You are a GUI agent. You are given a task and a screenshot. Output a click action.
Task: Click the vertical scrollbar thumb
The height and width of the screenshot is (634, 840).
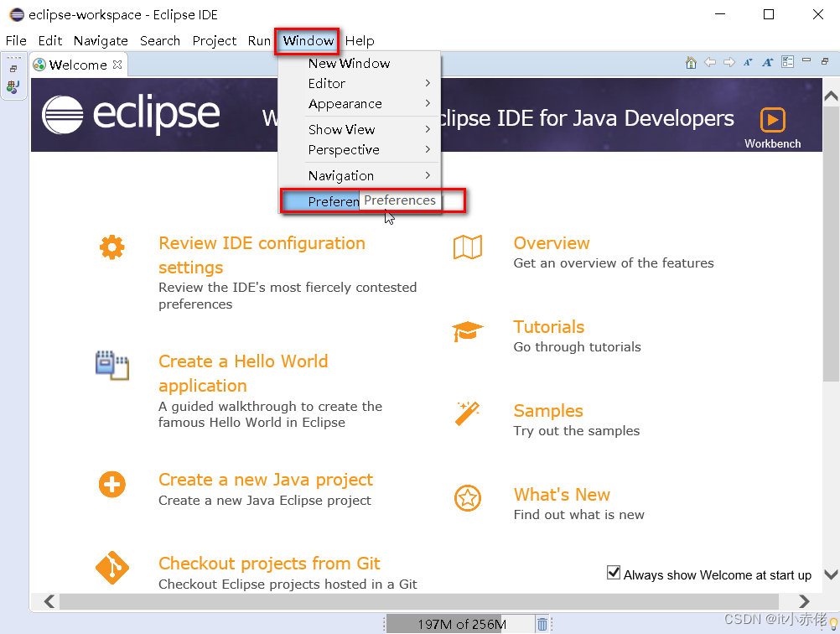tap(831, 244)
